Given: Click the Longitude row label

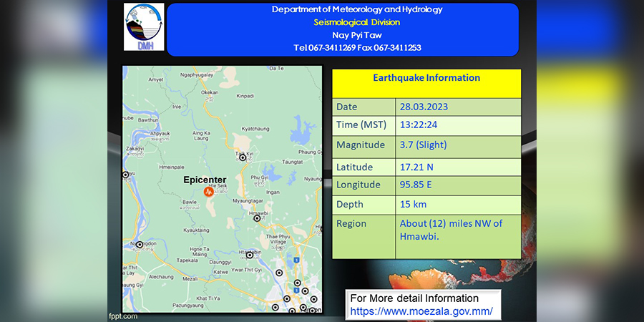Looking at the screenshot, I should (x=358, y=185).
